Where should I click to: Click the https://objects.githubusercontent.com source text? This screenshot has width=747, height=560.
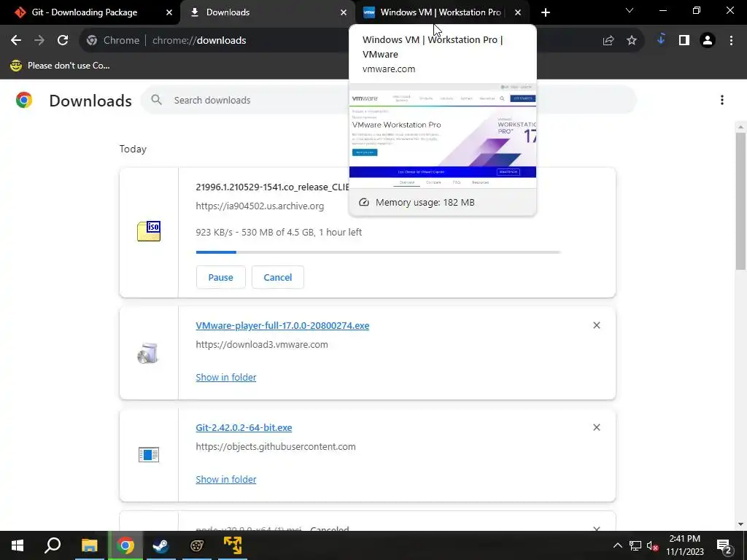tap(275, 447)
